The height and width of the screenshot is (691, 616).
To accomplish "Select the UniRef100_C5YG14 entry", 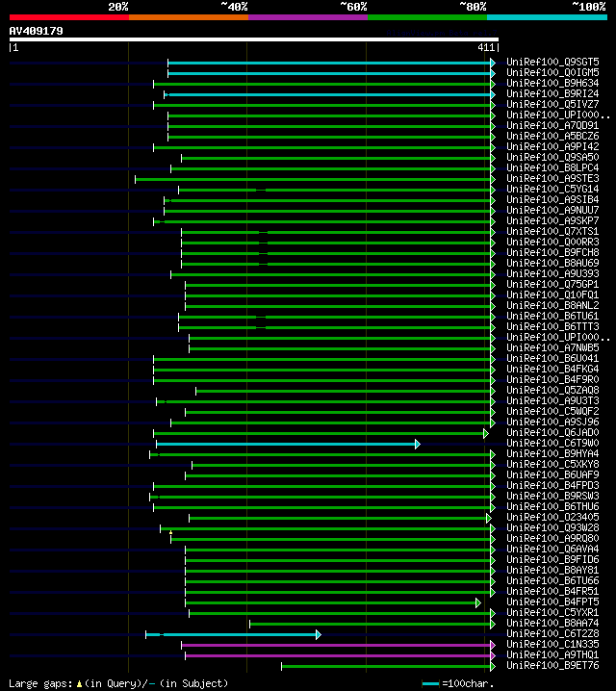I will [552, 189].
